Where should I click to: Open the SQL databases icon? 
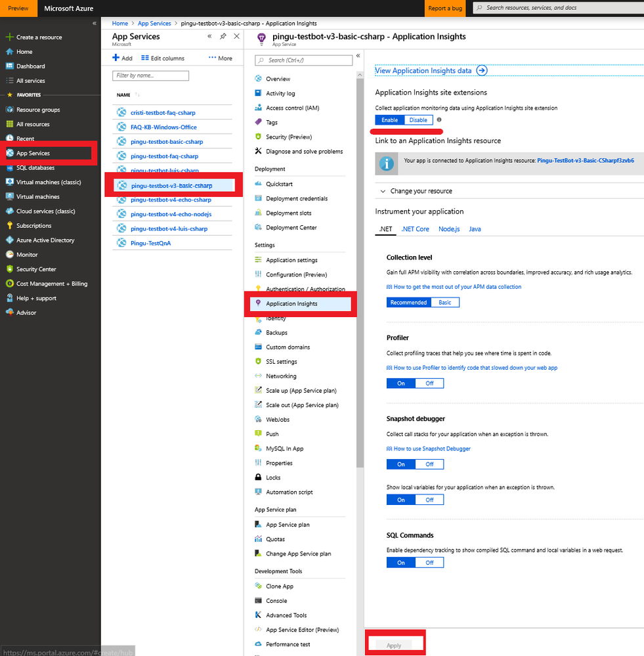(x=10, y=167)
